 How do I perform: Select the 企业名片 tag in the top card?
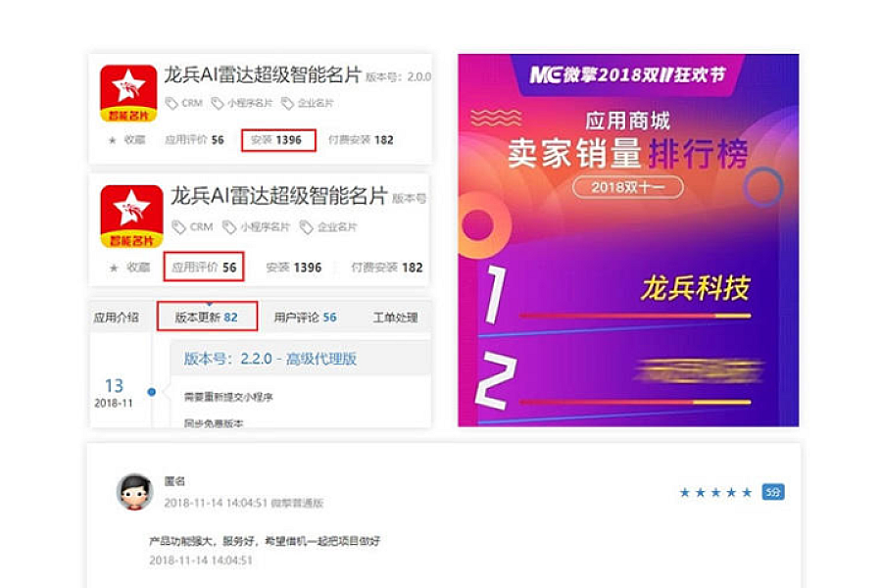click(308, 103)
